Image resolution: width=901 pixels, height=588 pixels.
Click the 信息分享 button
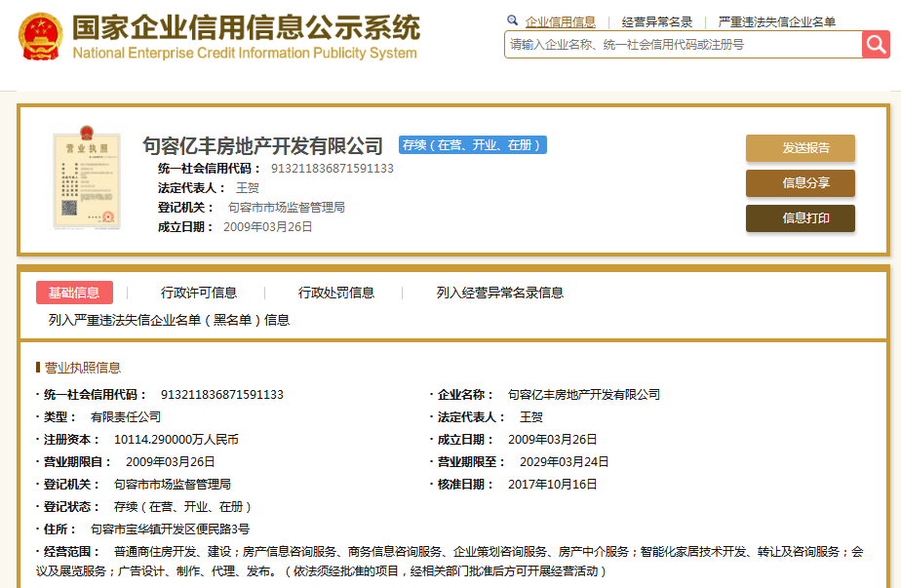801,182
